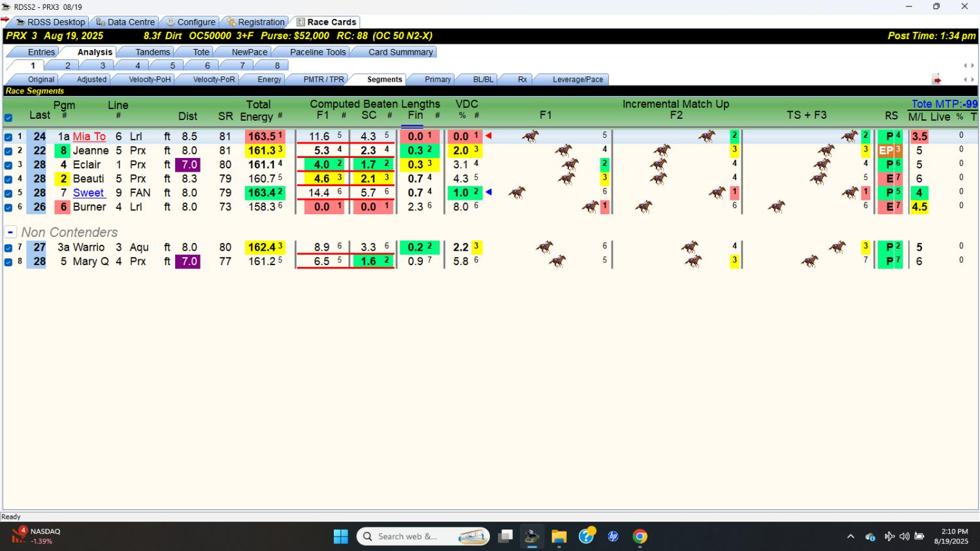Click Burner's M/L odds value 4.5

click(919, 207)
